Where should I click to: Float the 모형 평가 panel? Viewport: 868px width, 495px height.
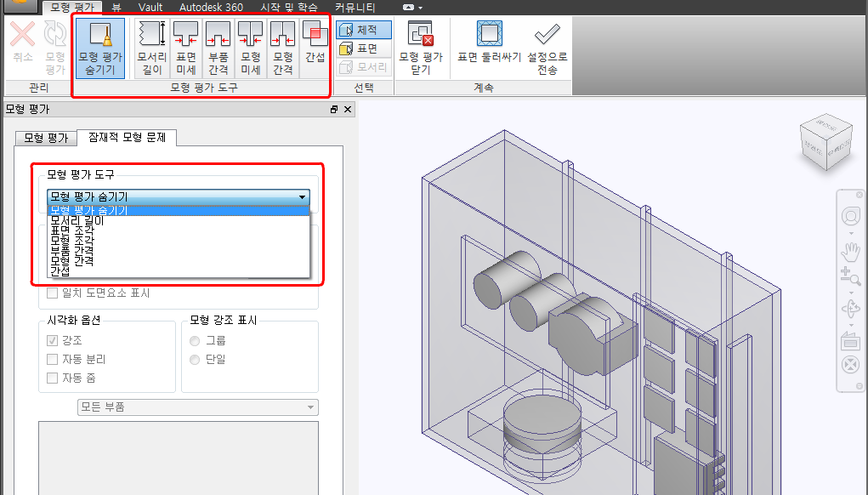(x=334, y=109)
